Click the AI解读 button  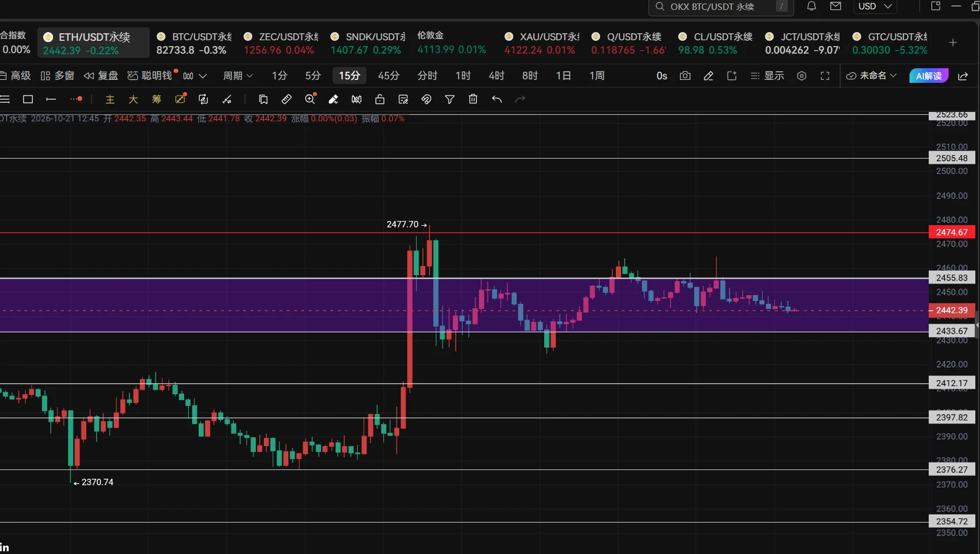[929, 76]
